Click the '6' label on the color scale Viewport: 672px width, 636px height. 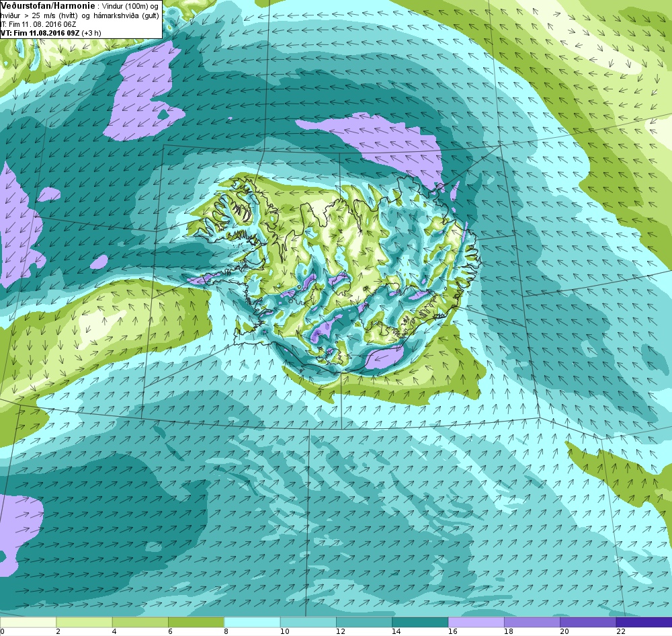point(170,631)
